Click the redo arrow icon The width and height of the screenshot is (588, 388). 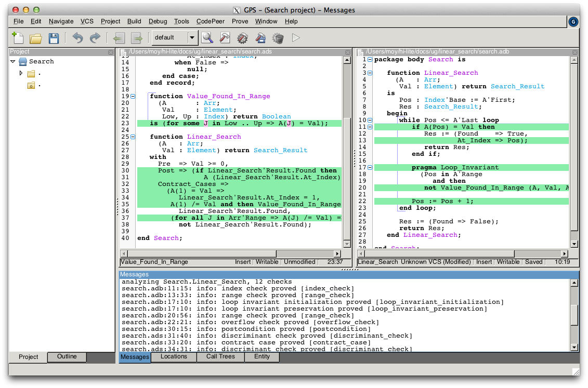(95, 38)
